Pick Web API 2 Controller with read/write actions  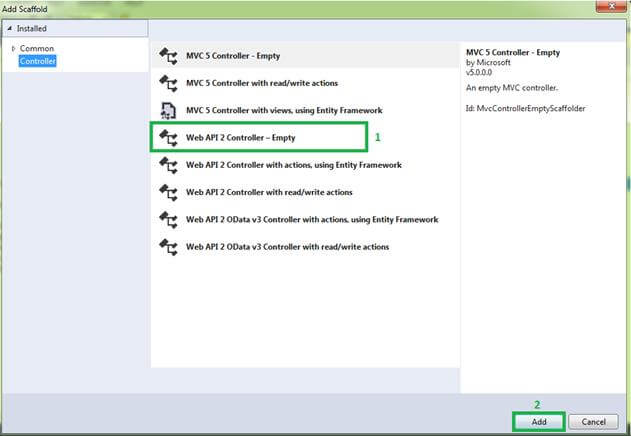tap(305, 192)
